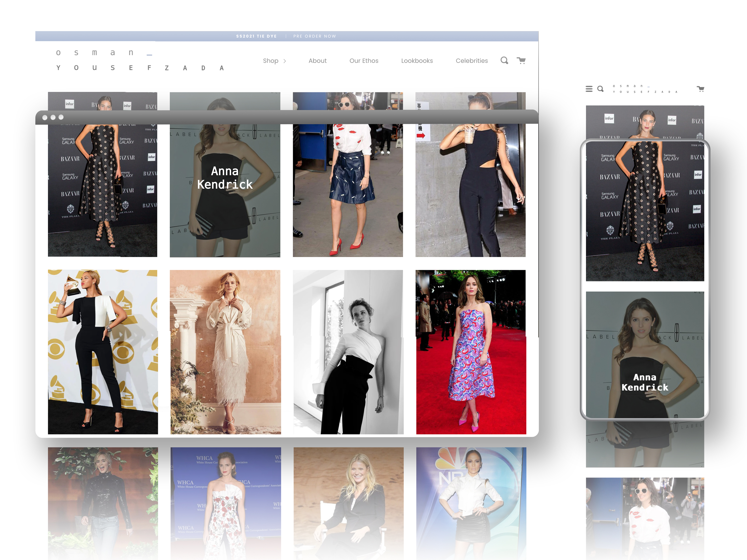The image size is (747, 560).
Task: Click the SS2021 TIE DYE banner link
Action: pyautogui.click(x=256, y=36)
